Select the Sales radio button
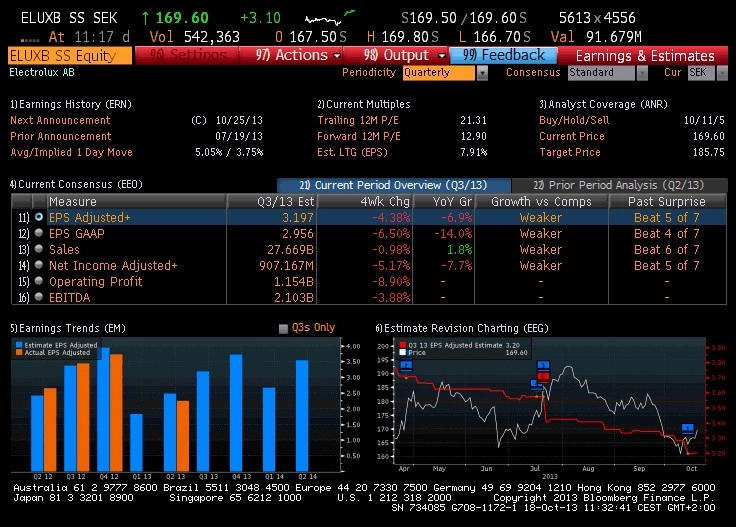Screen dimensions: 736x527 point(39,249)
